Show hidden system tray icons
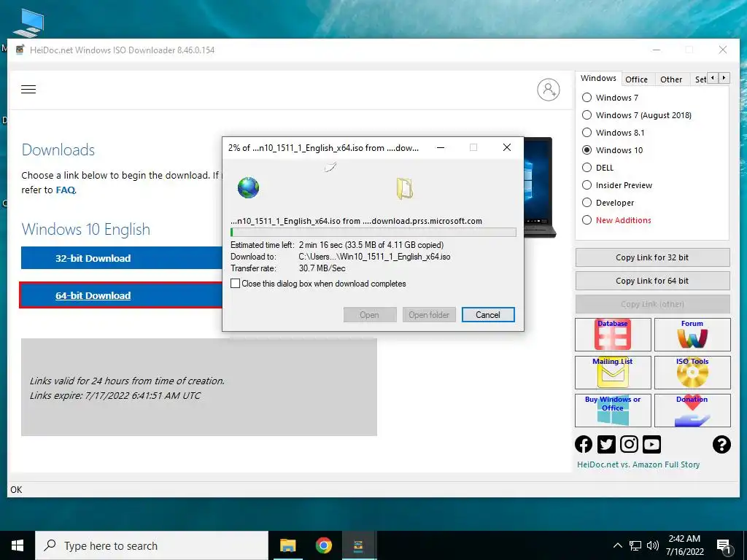The width and height of the screenshot is (747, 560). pos(617,545)
